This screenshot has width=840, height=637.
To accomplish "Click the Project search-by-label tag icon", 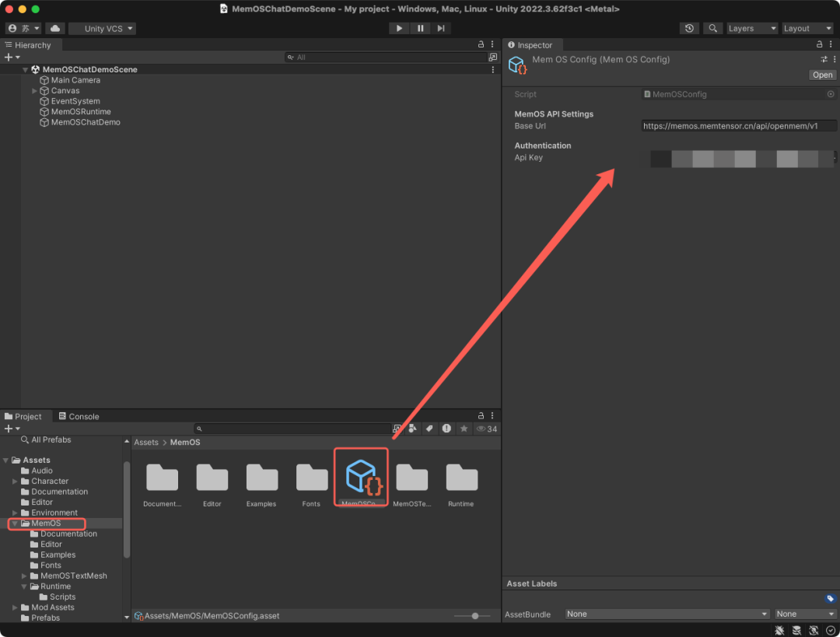I will coord(429,429).
